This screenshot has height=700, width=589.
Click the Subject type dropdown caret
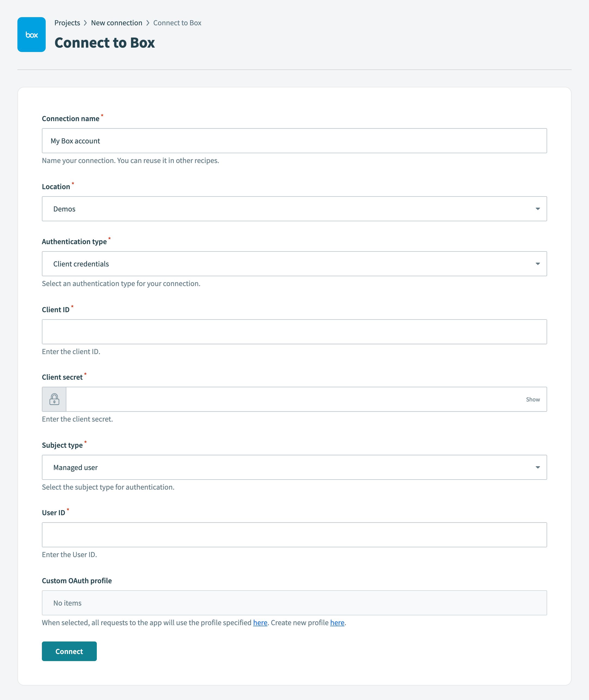[x=538, y=468]
